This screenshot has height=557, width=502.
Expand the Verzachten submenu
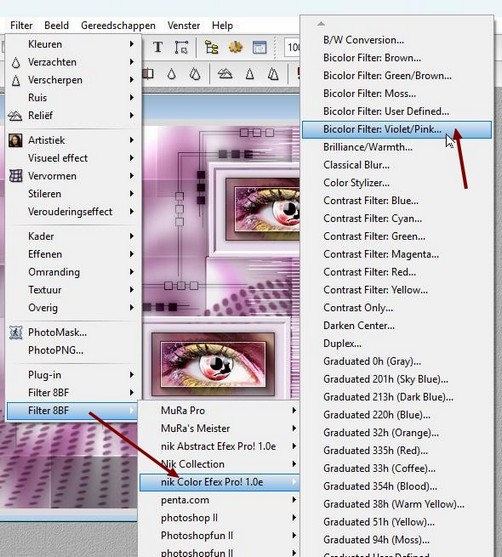point(72,62)
